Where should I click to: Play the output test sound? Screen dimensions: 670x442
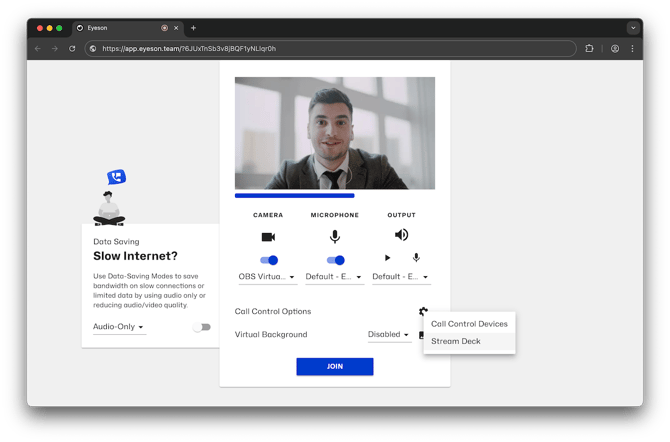(388, 258)
